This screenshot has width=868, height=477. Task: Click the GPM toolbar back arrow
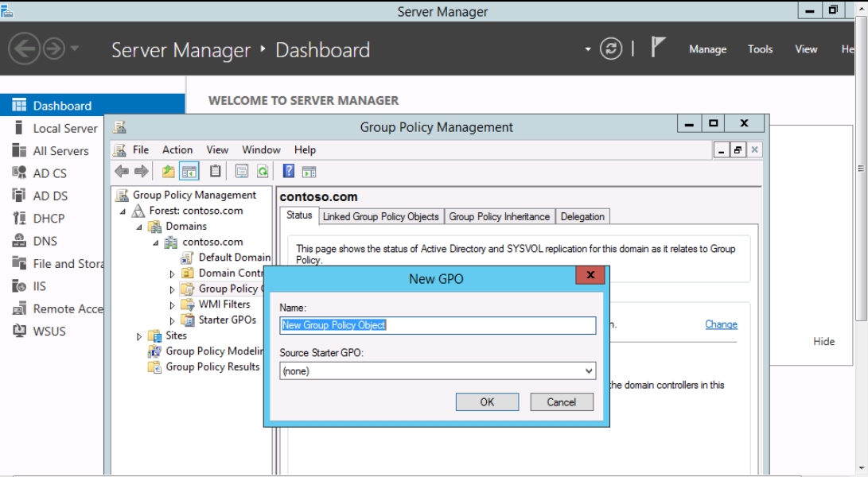(x=122, y=171)
